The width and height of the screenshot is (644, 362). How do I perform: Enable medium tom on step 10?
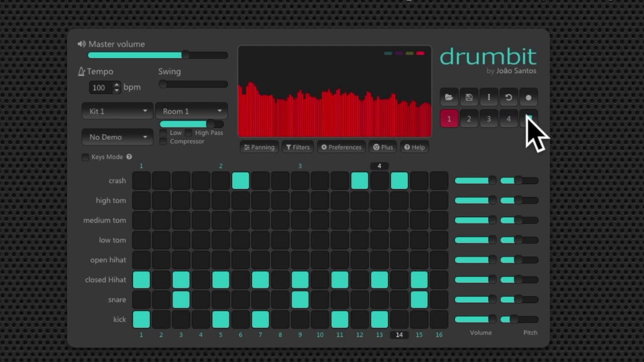tap(320, 220)
